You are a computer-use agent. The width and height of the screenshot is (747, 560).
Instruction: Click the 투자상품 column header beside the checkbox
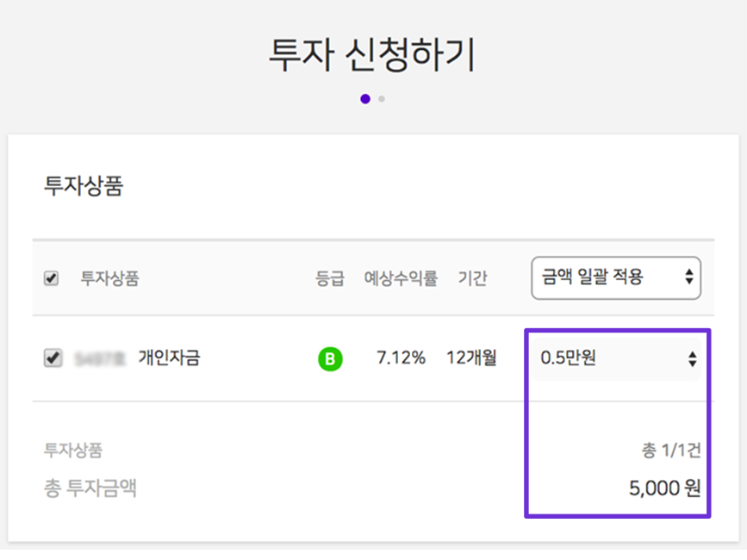(109, 278)
